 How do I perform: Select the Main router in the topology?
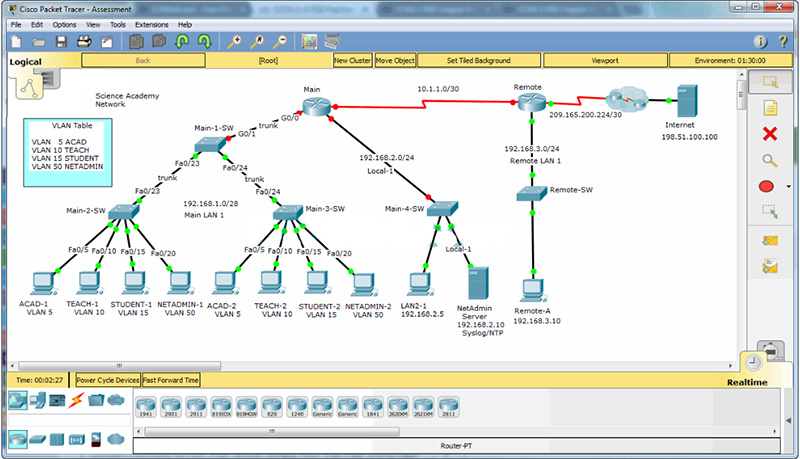pos(316,106)
